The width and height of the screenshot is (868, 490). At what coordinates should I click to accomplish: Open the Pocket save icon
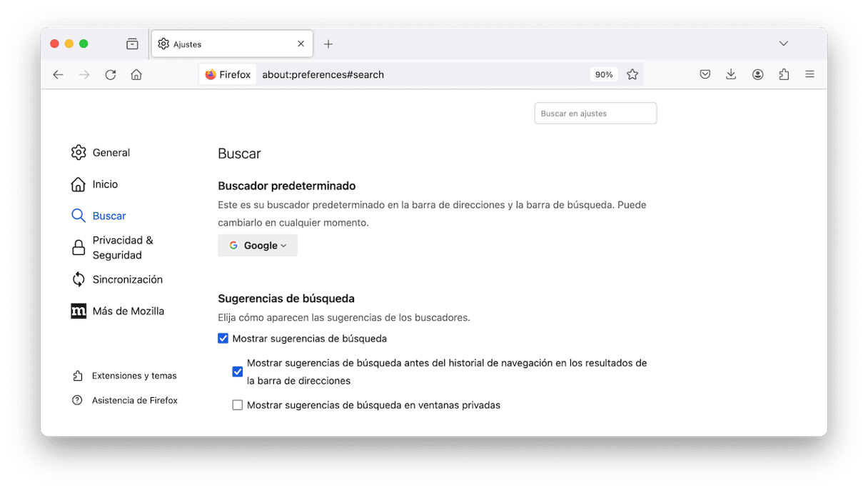coord(705,74)
